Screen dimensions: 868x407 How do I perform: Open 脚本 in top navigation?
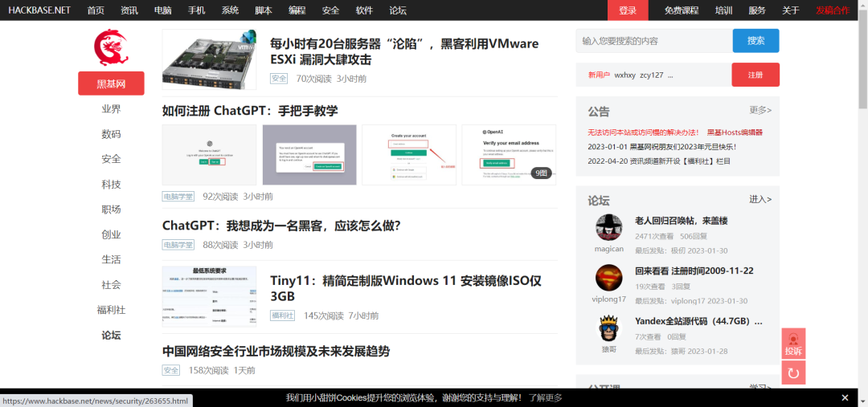tap(264, 10)
